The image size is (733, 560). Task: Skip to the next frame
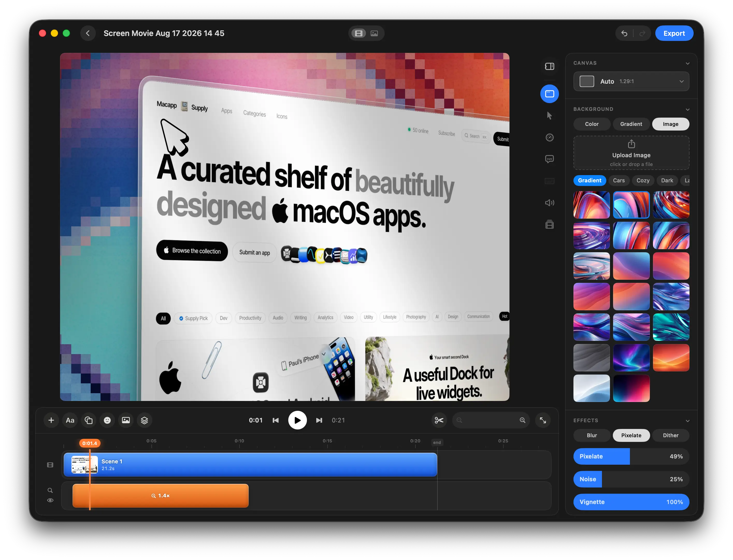pyautogui.click(x=319, y=420)
